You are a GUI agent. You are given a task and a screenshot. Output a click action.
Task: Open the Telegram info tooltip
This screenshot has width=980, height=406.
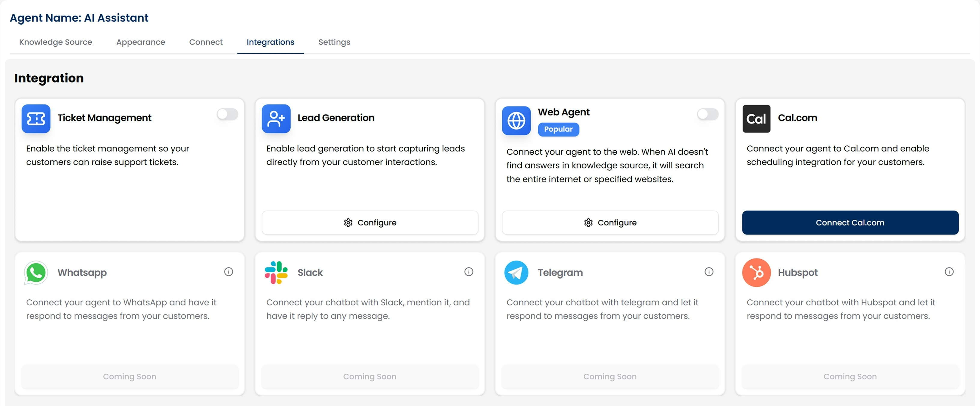click(x=709, y=272)
